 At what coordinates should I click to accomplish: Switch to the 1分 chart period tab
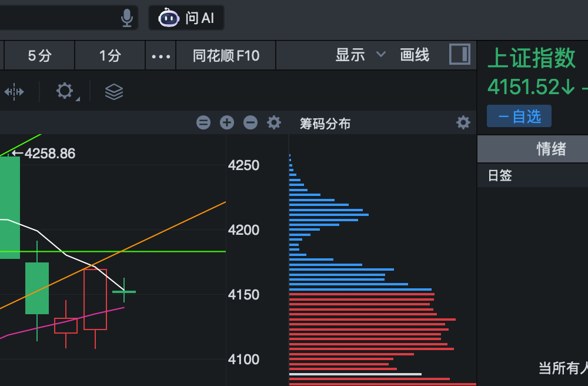pyautogui.click(x=110, y=55)
